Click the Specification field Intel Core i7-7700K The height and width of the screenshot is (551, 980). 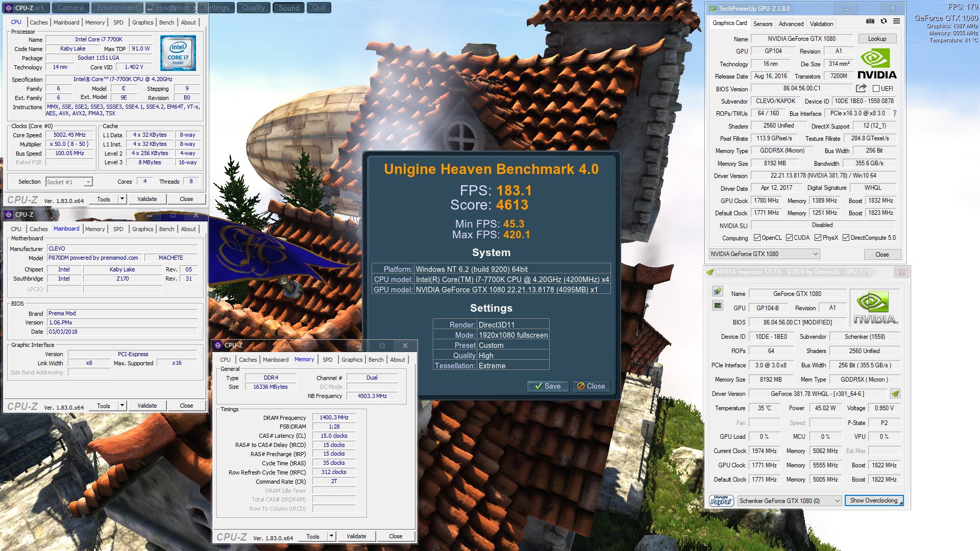(122, 79)
